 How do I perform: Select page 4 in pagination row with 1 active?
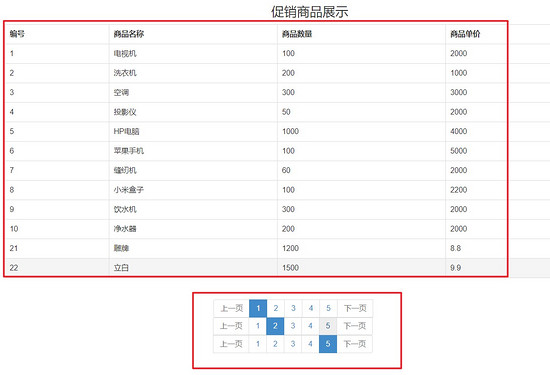coord(311,308)
